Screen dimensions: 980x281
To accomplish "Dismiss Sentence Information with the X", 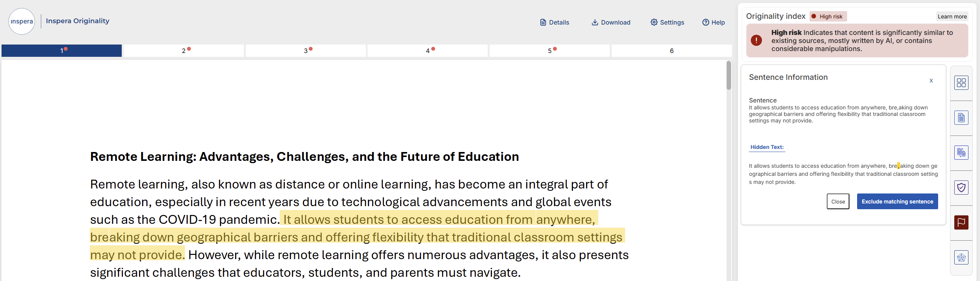I will point(931,81).
